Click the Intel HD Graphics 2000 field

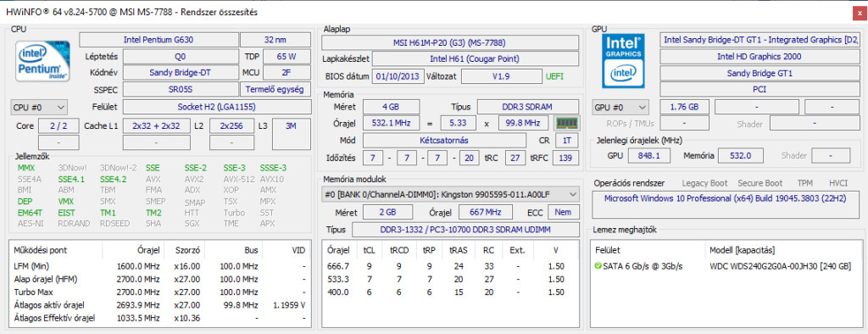click(x=759, y=57)
